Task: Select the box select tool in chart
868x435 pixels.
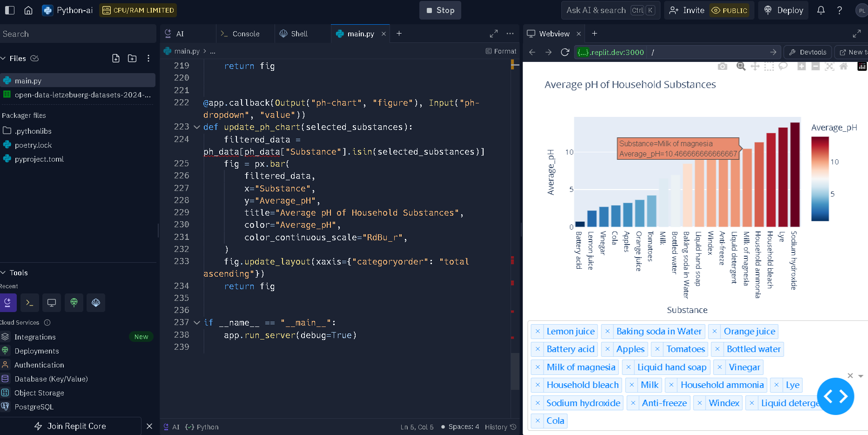Action: 769,67
